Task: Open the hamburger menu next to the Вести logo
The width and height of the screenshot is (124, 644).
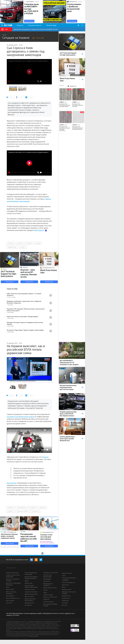Action: click(2, 25)
